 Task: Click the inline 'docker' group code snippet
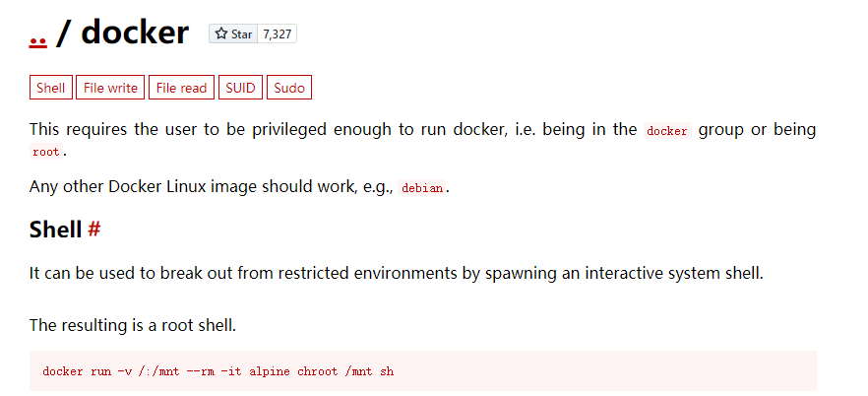point(667,131)
